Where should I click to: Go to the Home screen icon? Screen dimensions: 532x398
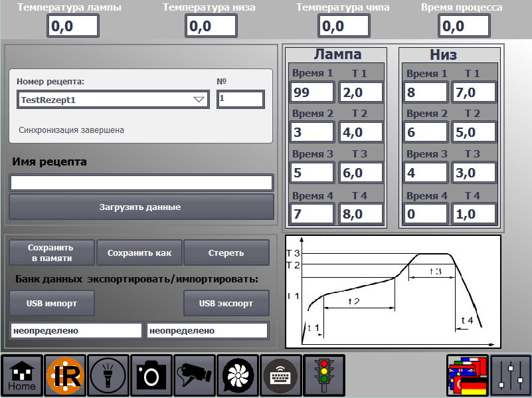(22, 375)
